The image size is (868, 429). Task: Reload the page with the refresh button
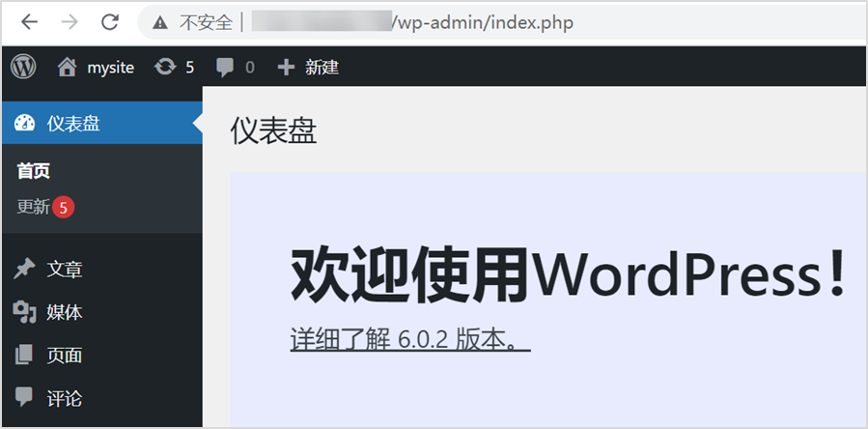[x=110, y=21]
